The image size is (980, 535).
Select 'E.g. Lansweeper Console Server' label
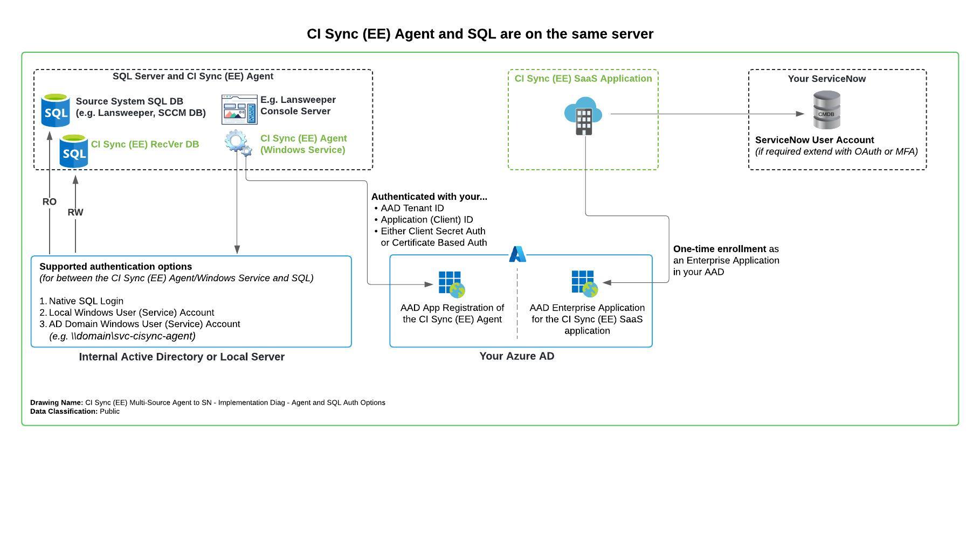coord(298,106)
